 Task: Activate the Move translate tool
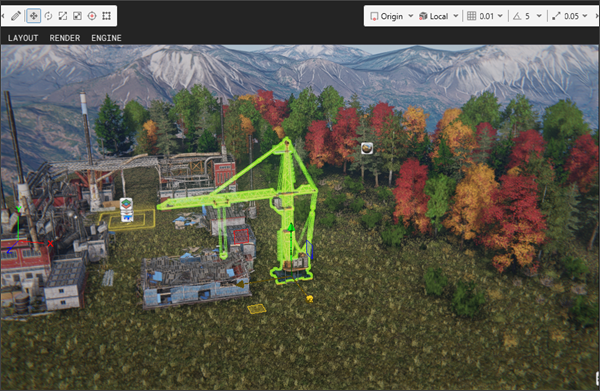(34, 16)
